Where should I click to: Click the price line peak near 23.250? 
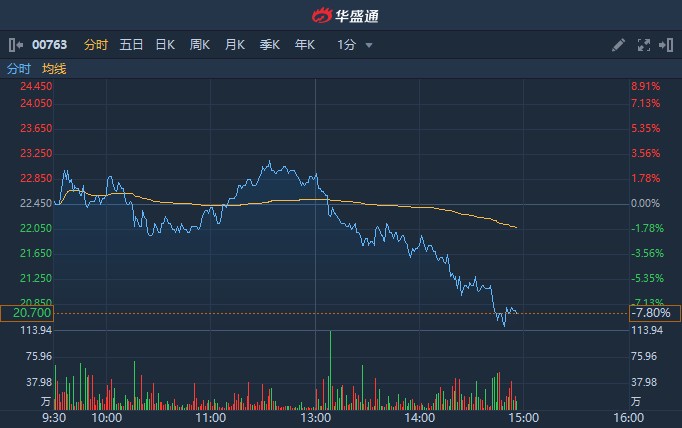[270, 162]
